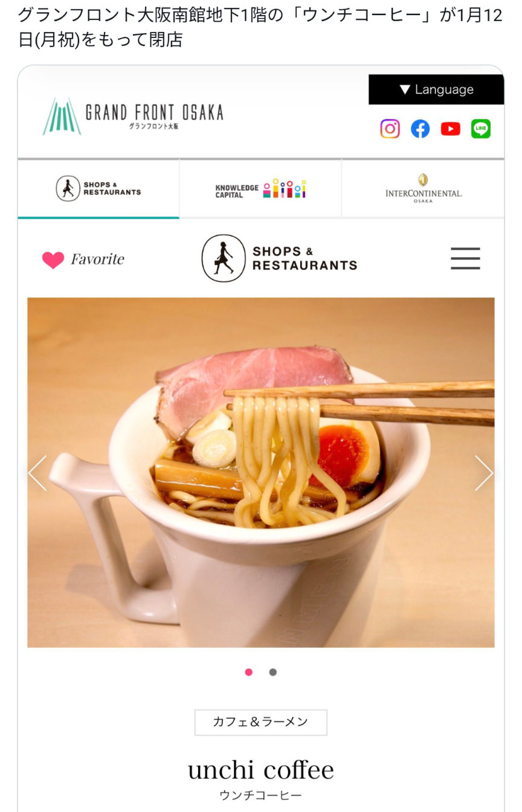Switch to the Knowledge Capital tab

pos(260,188)
